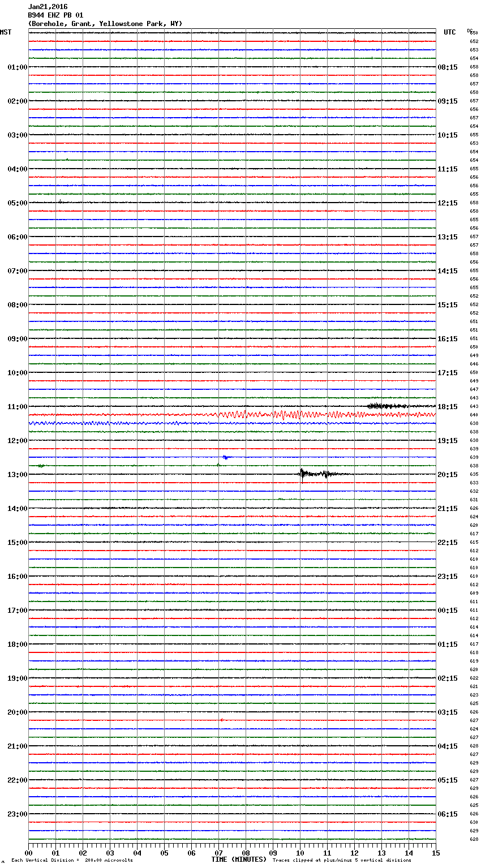Click the 14:15 UTC time label
The image size is (481, 868).
point(448,271)
